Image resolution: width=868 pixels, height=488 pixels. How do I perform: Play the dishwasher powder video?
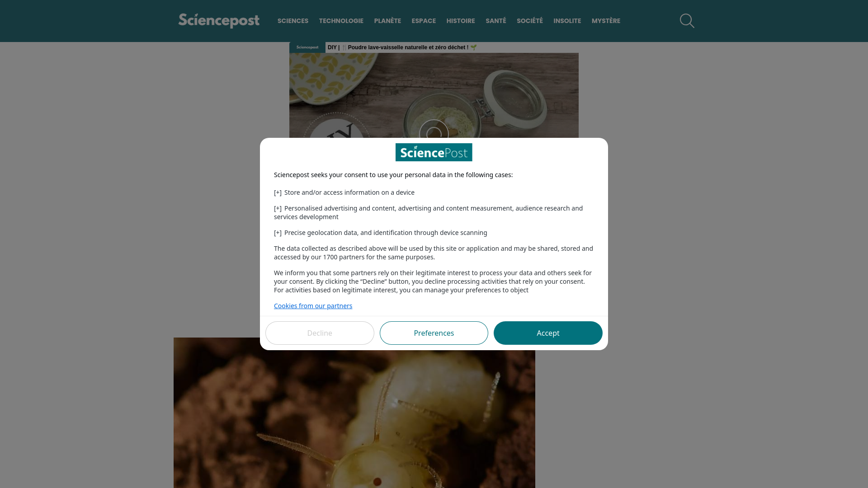pos(434,134)
